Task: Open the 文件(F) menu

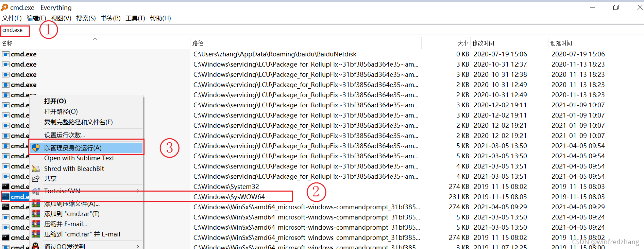Action: tap(12, 18)
